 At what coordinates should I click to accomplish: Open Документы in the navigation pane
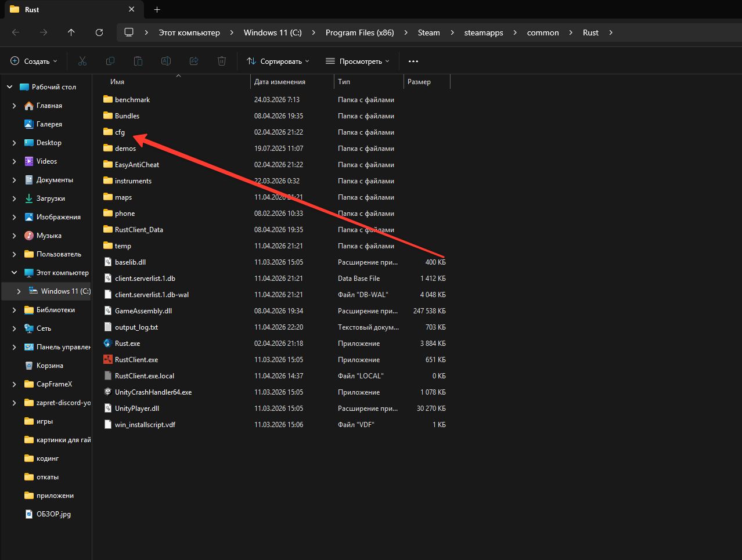pos(49,180)
